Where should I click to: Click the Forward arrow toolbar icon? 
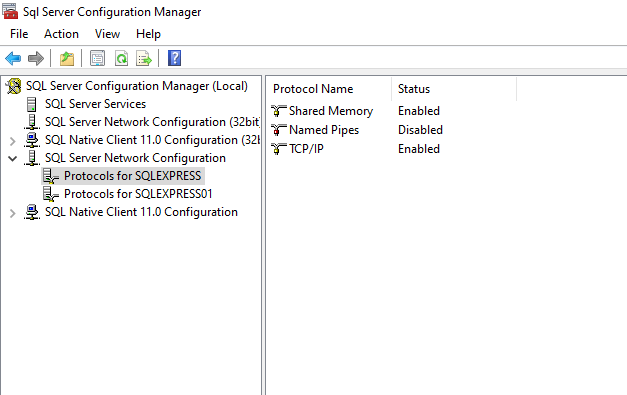click(x=36, y=58)
